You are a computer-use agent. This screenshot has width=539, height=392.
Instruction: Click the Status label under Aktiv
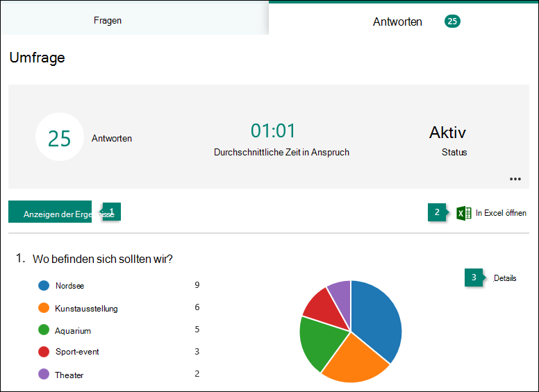454,153
